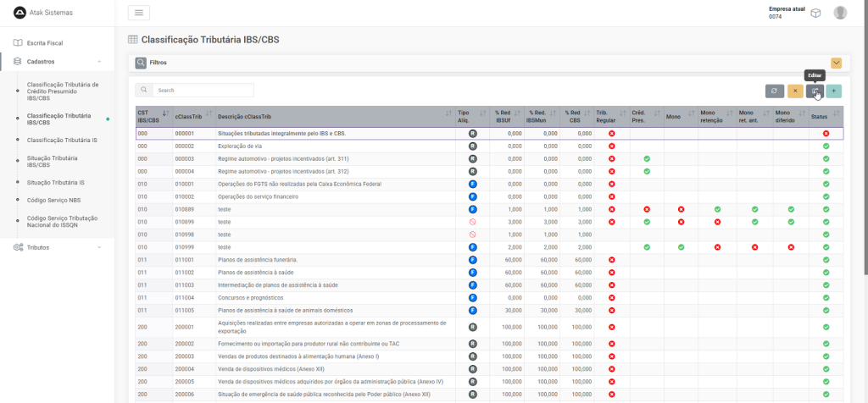Screen dimensions: 868x403
Task: Click the Search input field
Action: point(203,90)
